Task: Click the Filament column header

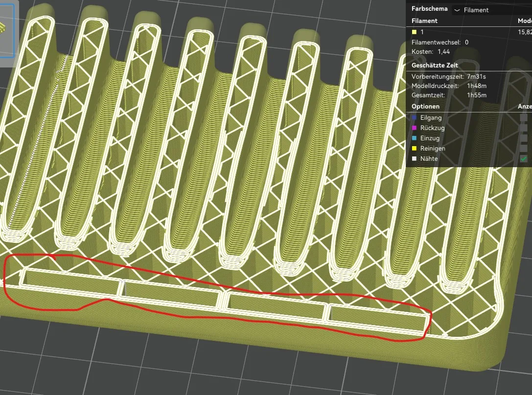Action: click(424, 21)
